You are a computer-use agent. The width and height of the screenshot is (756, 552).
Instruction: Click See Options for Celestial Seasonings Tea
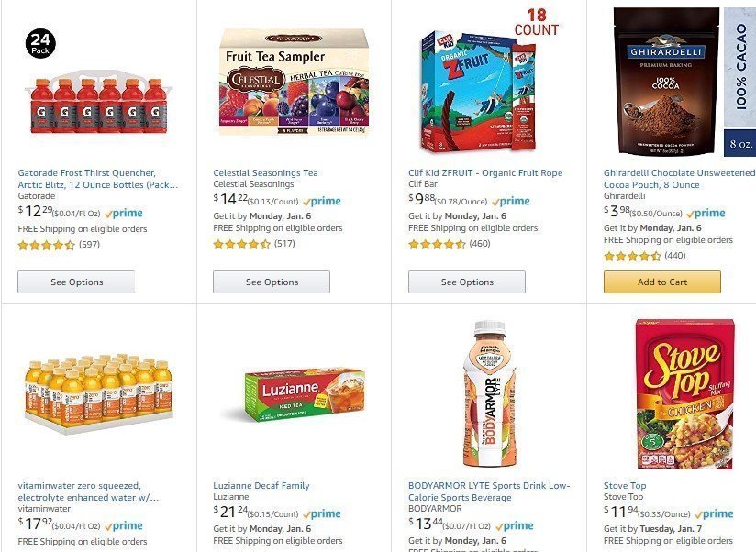click(272, 282)
